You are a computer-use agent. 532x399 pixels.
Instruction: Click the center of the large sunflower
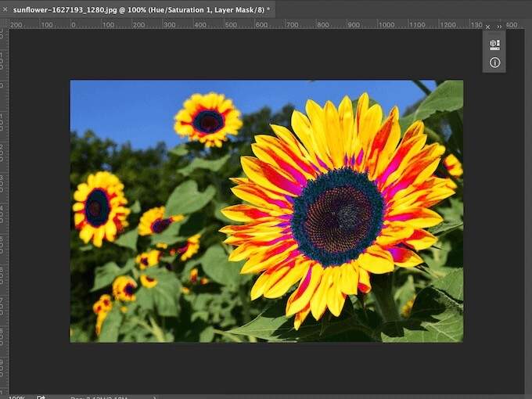click(338, 217)
